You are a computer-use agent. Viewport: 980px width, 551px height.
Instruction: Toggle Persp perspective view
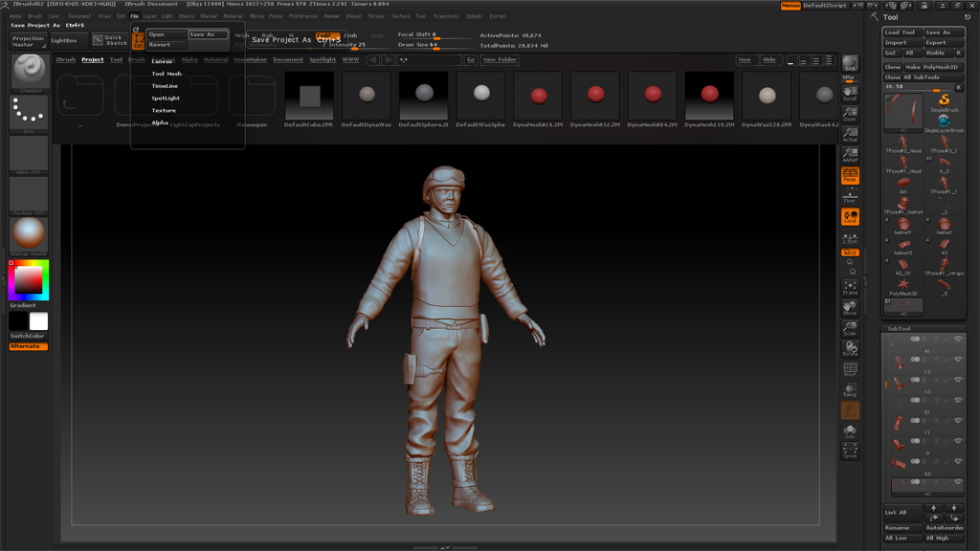(x=850, y=176)
